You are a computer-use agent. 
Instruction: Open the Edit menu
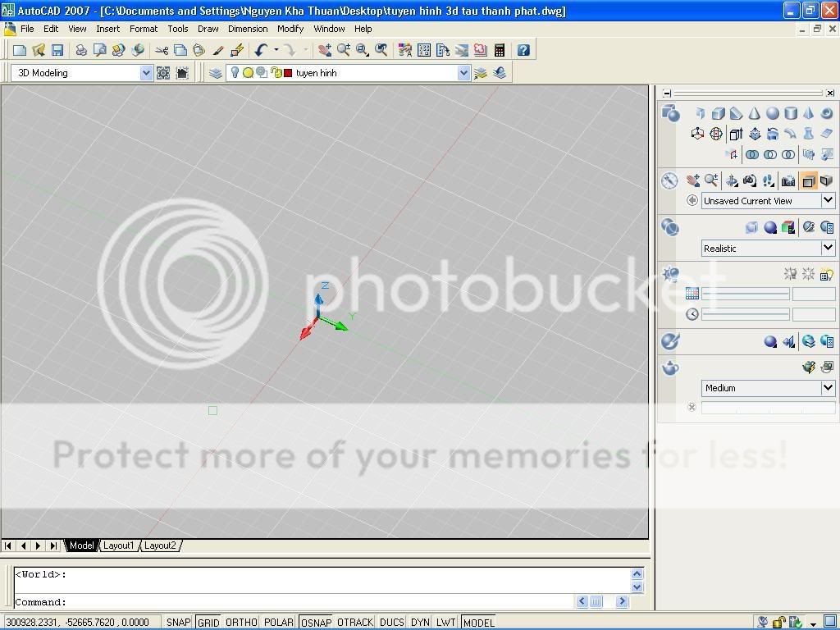pos(51,29)
